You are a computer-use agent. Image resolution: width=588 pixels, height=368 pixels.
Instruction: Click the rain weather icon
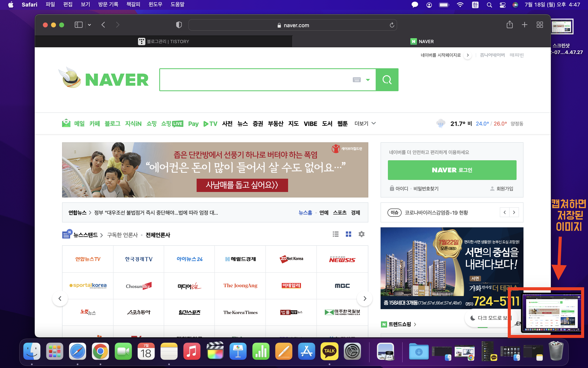441,123
